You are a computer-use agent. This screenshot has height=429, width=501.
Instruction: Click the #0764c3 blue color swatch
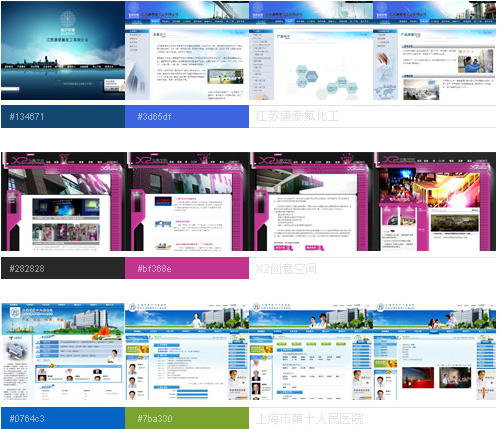click(63, 418)
